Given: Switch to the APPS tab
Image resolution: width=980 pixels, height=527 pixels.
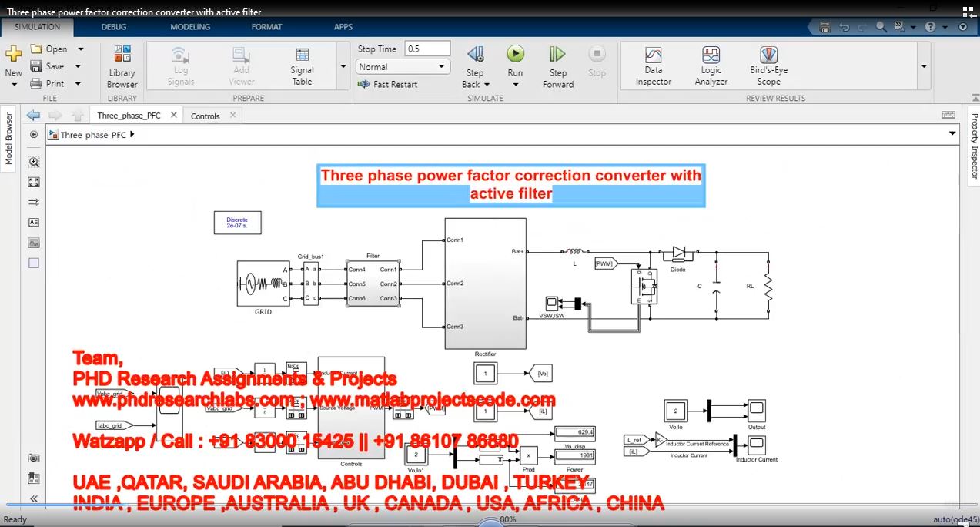Looking at the screenshot, I should click(x=343, y=27).
